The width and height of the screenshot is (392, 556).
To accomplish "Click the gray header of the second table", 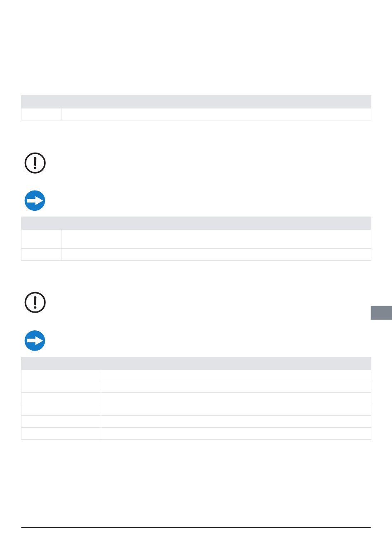I will coord(196,223).
